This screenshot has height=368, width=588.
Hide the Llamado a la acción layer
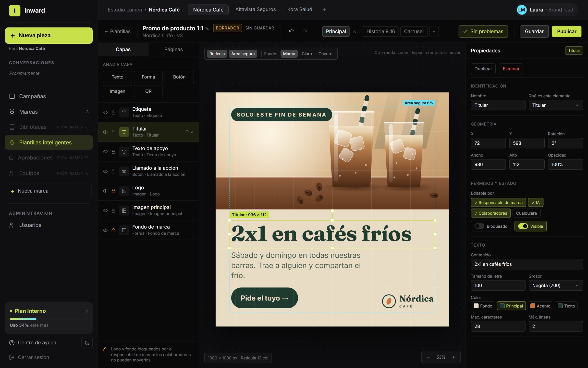tap(105, 171)
